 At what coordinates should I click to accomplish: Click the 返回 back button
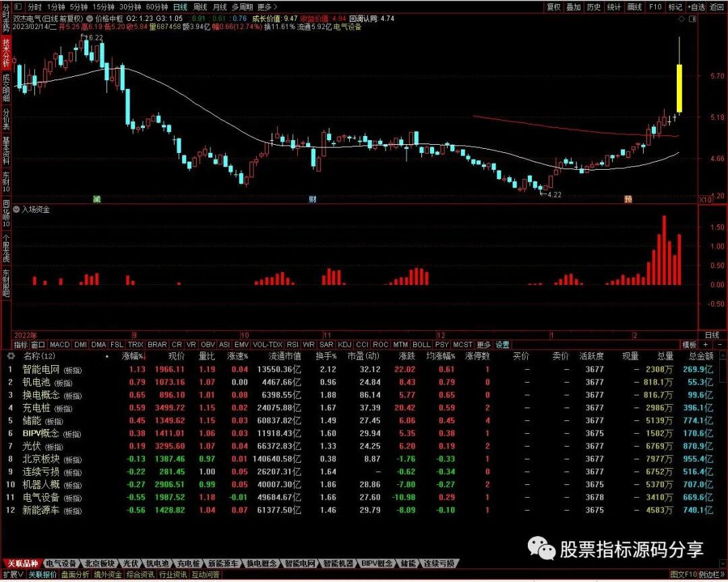[717, 7]
